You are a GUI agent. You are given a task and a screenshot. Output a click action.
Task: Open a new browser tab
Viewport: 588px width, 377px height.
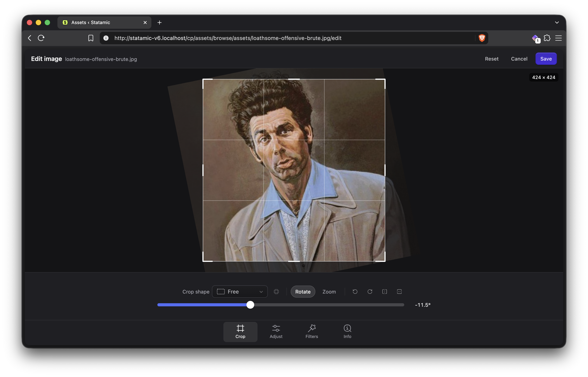pos(159,23)
